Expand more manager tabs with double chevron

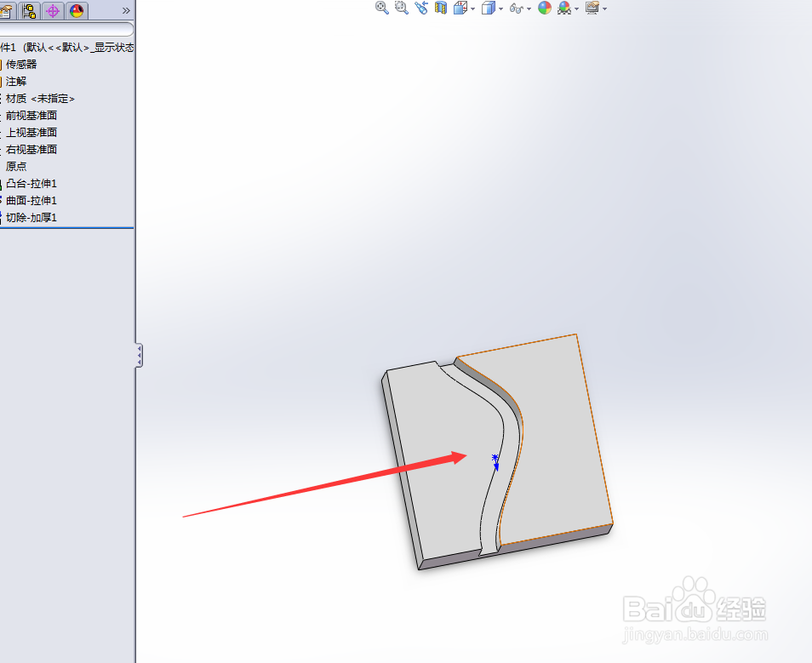126,10
